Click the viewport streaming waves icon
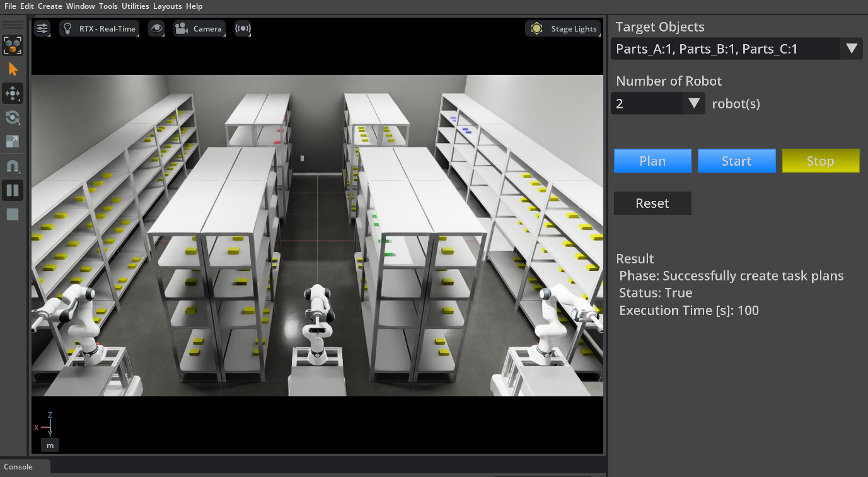Viewport: 868px width, 477px height. (243, 28)
